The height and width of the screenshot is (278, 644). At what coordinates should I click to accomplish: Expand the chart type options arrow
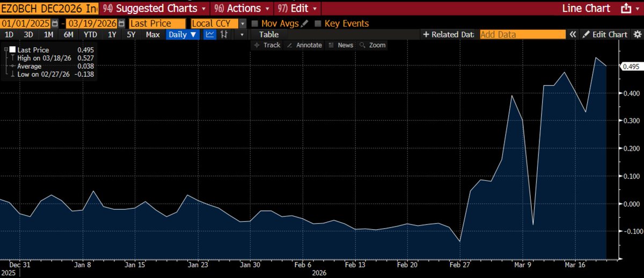point(242,34)
